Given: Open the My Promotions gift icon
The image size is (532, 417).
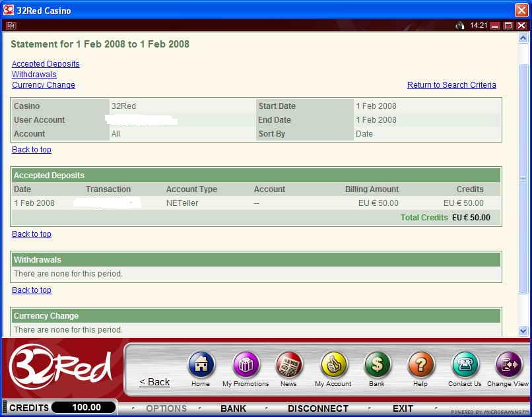Looking at the screenshot, I should [x=246, y=365].
